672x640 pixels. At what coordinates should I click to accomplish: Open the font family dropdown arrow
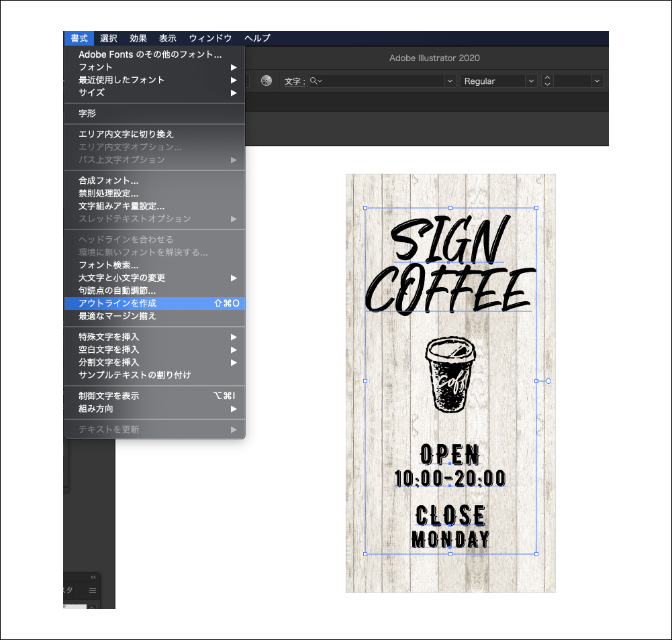450,81
